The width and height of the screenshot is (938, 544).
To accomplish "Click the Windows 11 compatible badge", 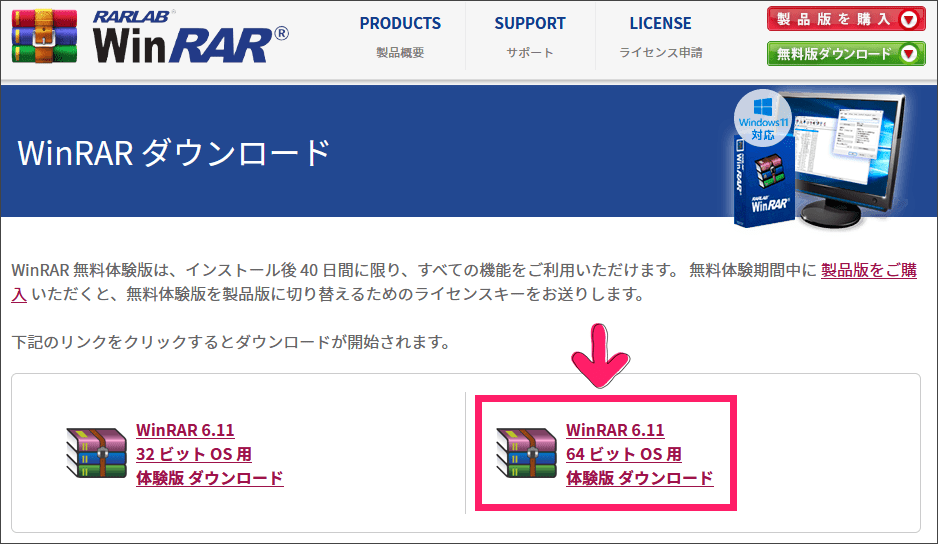I will 763,119.
